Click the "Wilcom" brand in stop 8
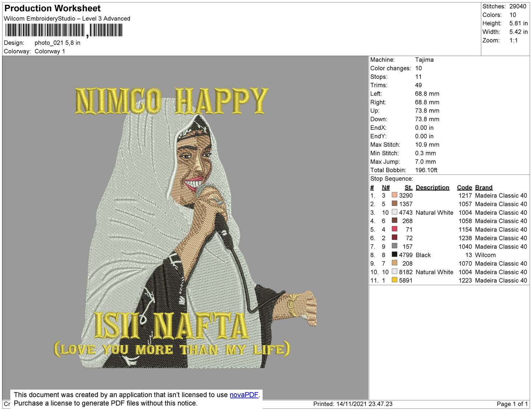 click(x=485, y=255)
